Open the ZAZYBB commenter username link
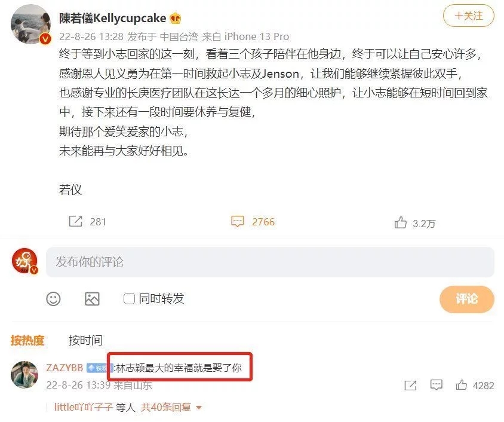 pyautogui.click(x=64, y=368)
